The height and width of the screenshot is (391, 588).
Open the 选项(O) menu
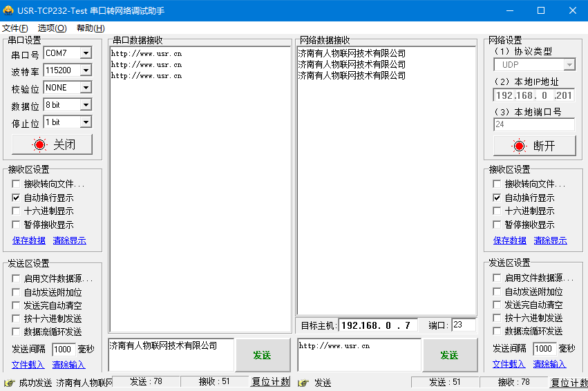[52, 28]
